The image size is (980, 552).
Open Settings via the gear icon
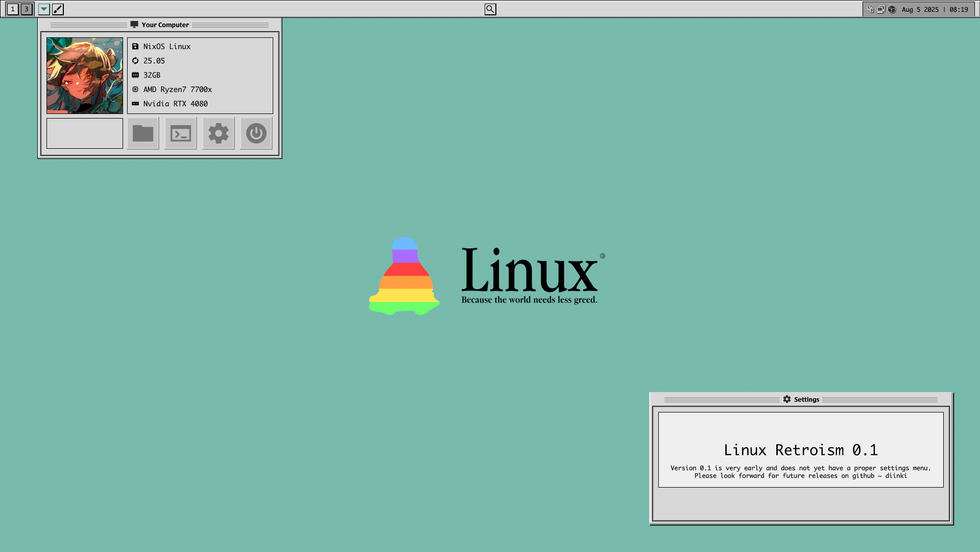[218, 133]
